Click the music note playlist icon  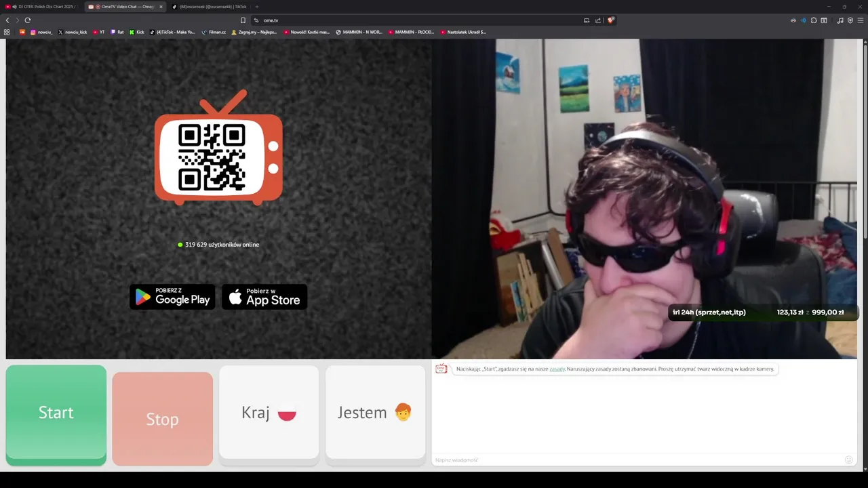840,20
